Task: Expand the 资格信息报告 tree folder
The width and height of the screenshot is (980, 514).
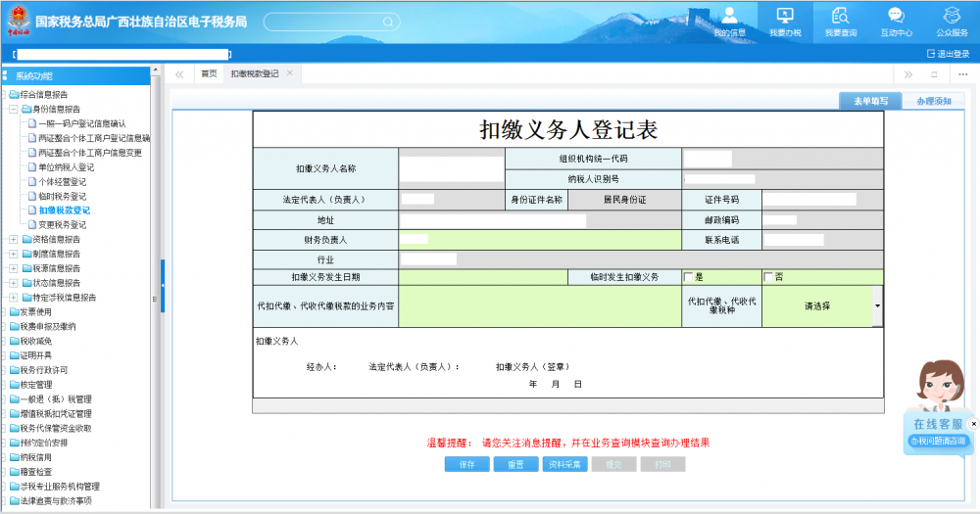Action: [13, 239]
